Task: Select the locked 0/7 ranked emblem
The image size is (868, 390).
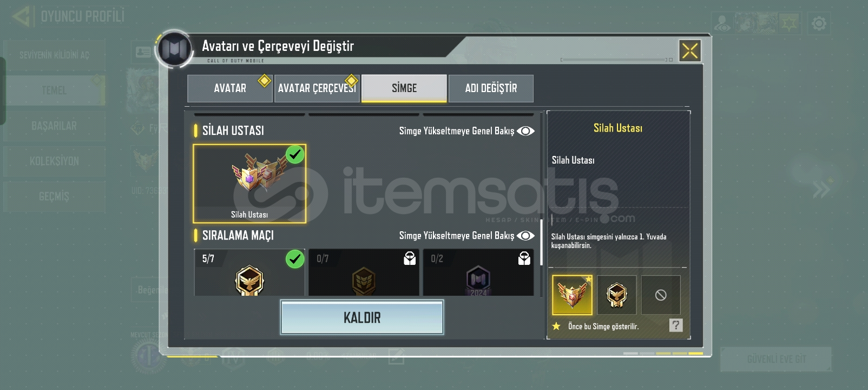Action: click(364, 272)
